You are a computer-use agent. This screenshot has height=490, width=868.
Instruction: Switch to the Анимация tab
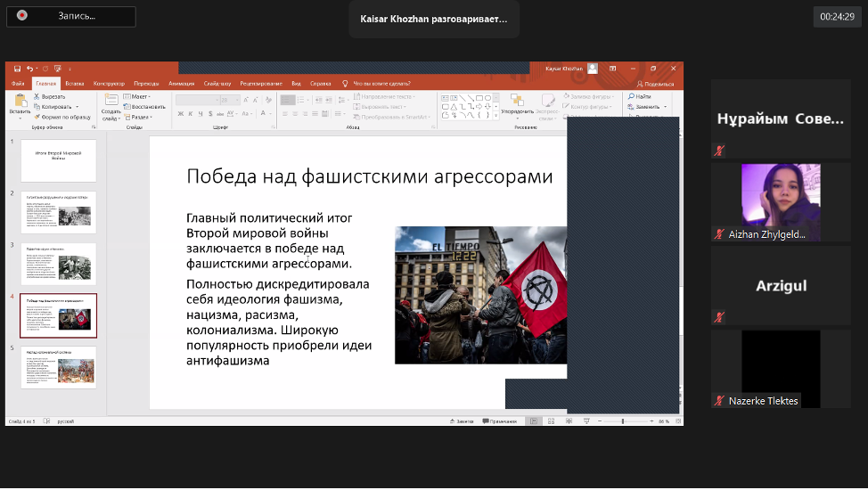point(182,84)
